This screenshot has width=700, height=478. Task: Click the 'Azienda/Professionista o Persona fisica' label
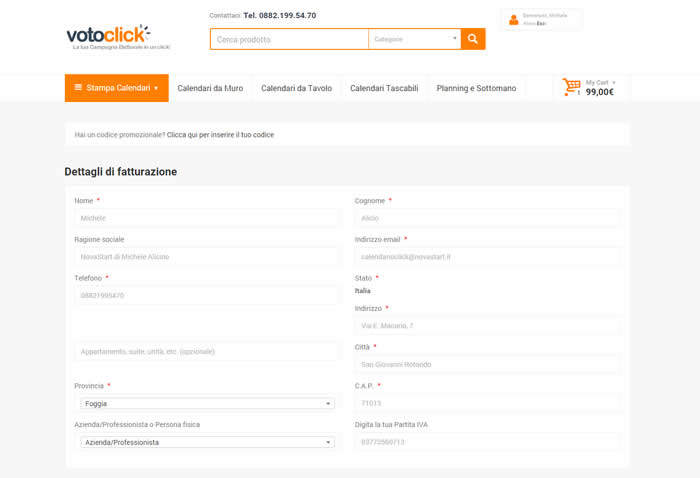point(137,424)
